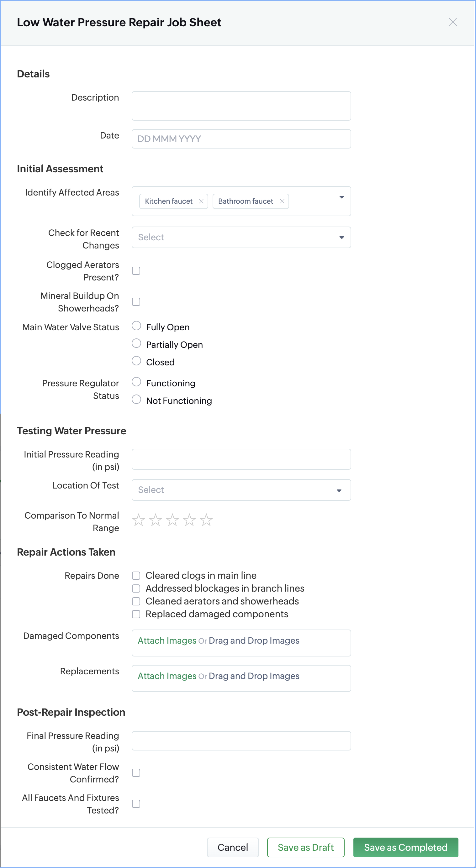Close the job sheet dialog
476x868 pixels.
pyautogui.click(x=452, y=22)
